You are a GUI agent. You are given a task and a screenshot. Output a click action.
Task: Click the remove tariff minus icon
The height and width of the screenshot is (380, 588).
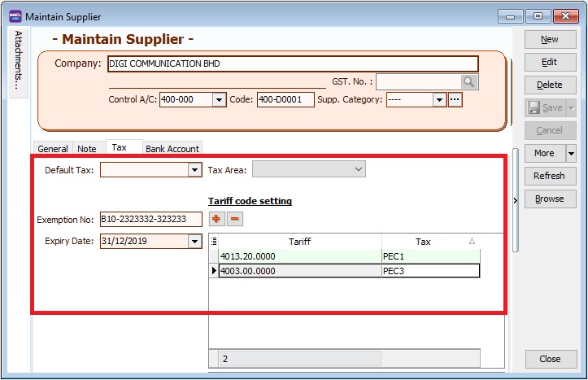234,219
